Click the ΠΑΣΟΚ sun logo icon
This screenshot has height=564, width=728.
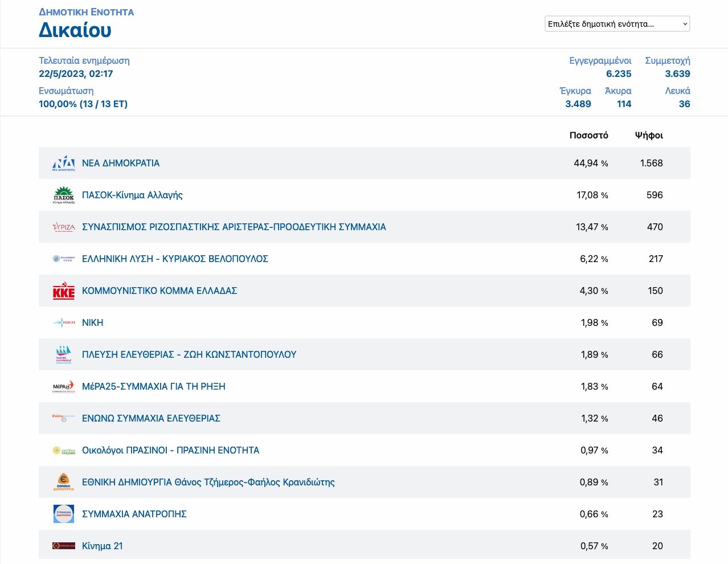click(x=64, y=195)
